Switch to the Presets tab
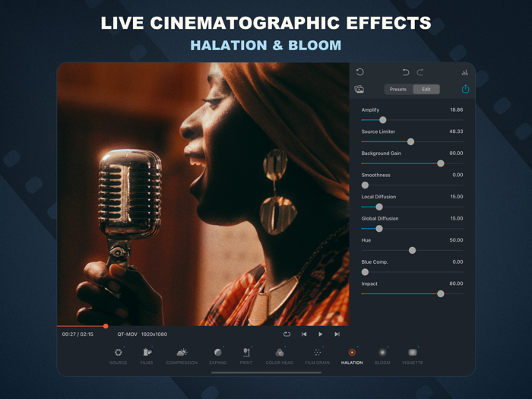Viewport: 532px width, 399px height. pos(398,89)
